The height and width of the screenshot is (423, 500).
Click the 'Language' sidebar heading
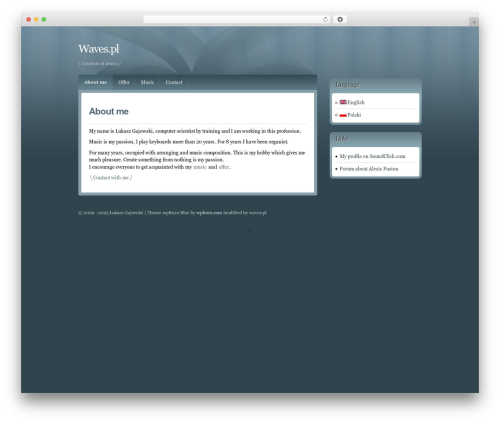click(347, 85)
